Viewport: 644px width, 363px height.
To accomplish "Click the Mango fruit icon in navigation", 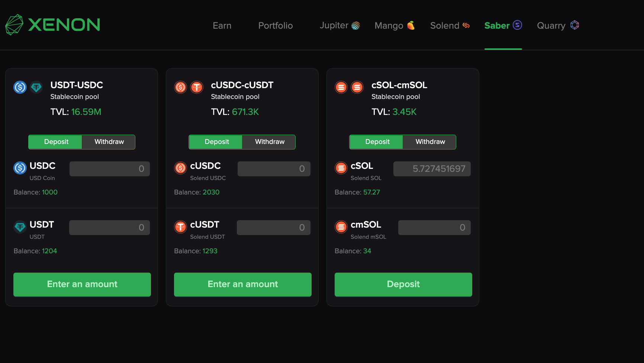I will pos(411,25).
